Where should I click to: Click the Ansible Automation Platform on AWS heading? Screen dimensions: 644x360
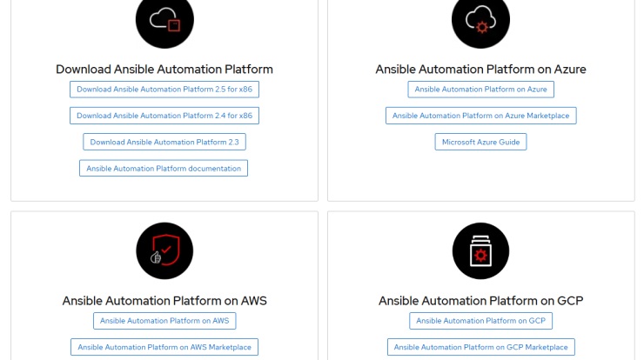click(x=164, y=301)
